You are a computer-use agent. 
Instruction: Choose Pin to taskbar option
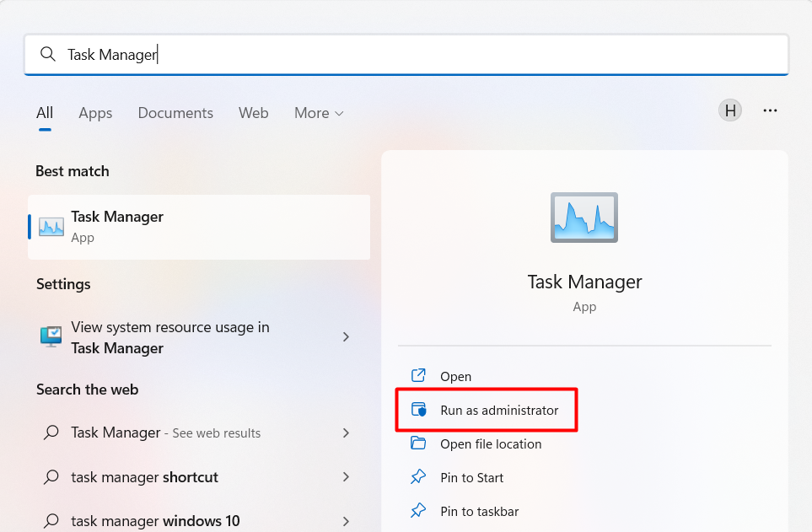479,511
